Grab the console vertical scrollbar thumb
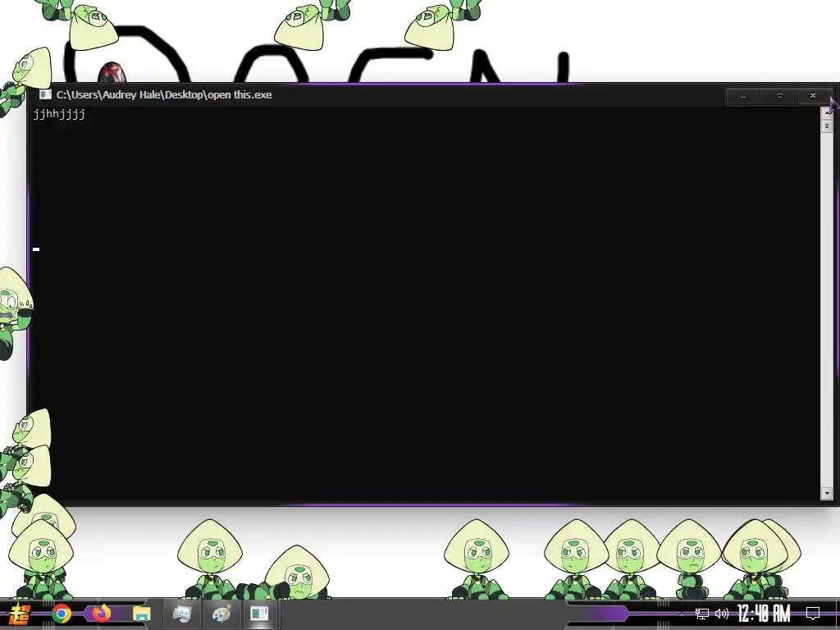This screenshot has height=630, width=840. pos(827,126)
